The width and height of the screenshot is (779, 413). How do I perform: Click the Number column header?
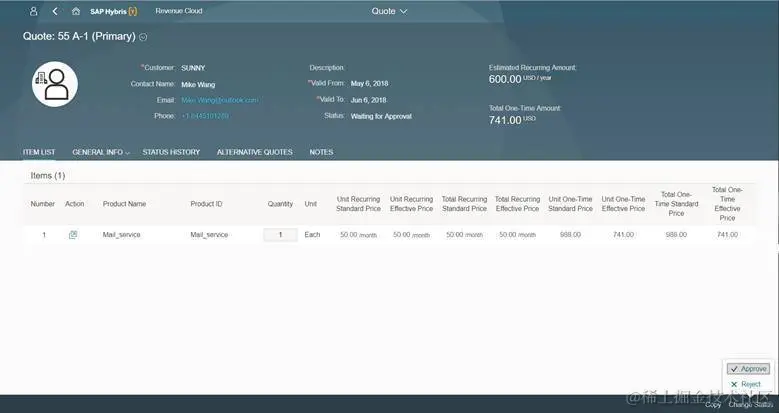[x=43, y=204]
